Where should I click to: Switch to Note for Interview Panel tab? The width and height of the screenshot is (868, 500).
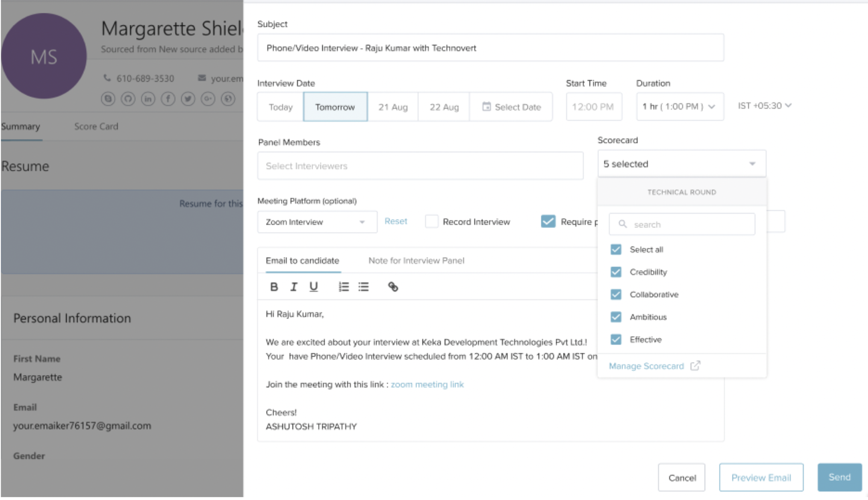[x=416, y=261]
